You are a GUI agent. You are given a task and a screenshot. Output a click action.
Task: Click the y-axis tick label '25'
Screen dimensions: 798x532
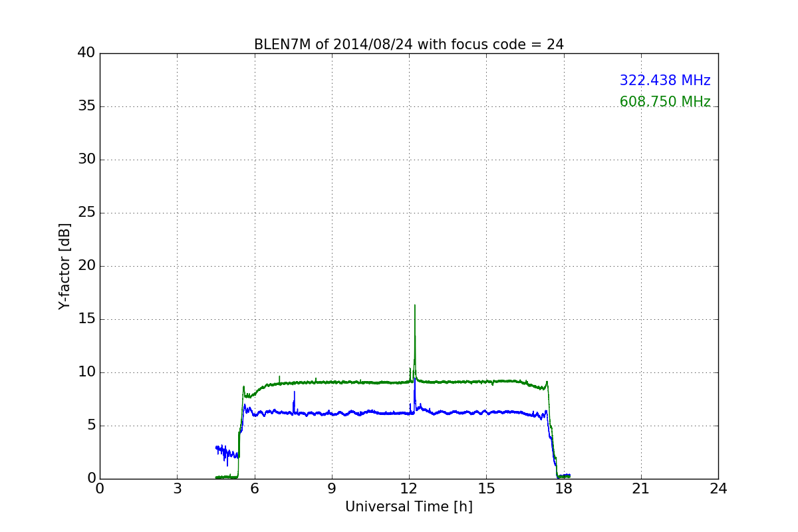click(x=86, y=213)
